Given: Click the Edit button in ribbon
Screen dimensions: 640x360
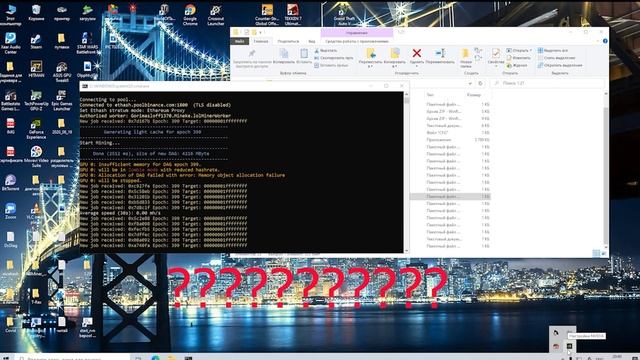Looking at the screenshot, I should (518, 58).
